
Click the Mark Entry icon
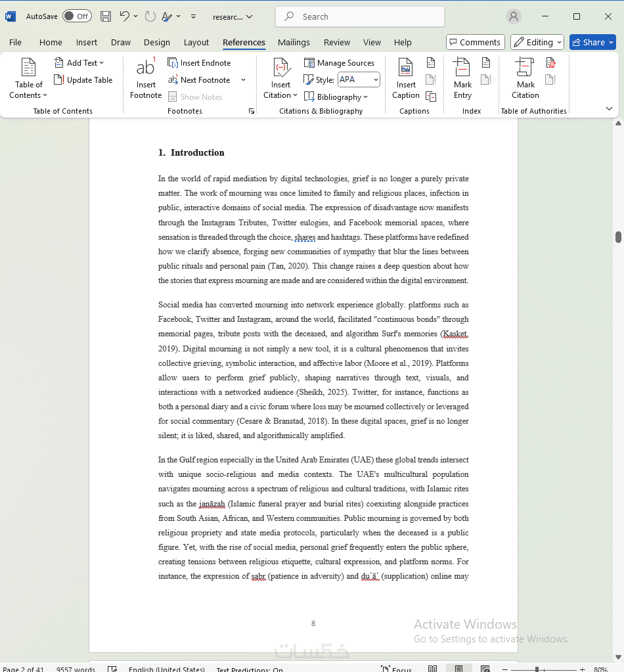(x=462, y=67)
